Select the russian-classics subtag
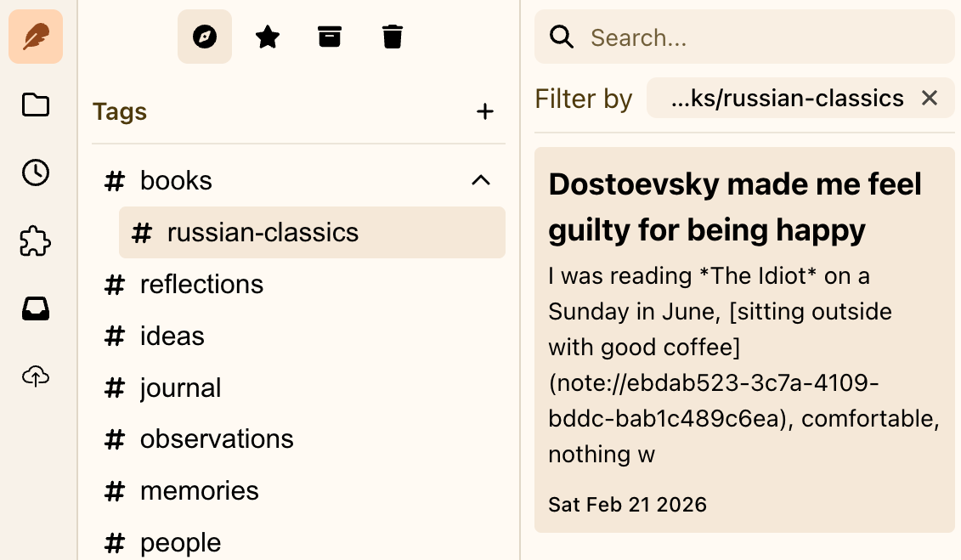The image size is (961, 560). pyautogui.click(x=263, y=232)
